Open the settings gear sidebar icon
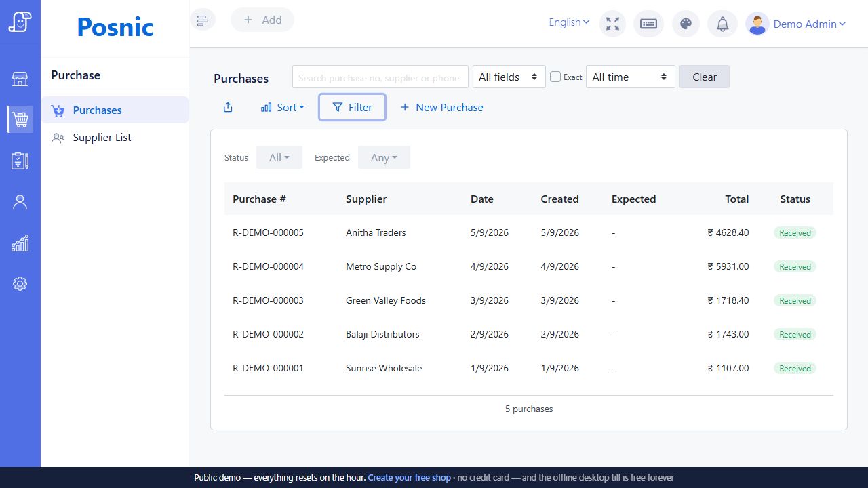Image resolution: width=868 pixels, height=488 pixels. pos(20,284)
